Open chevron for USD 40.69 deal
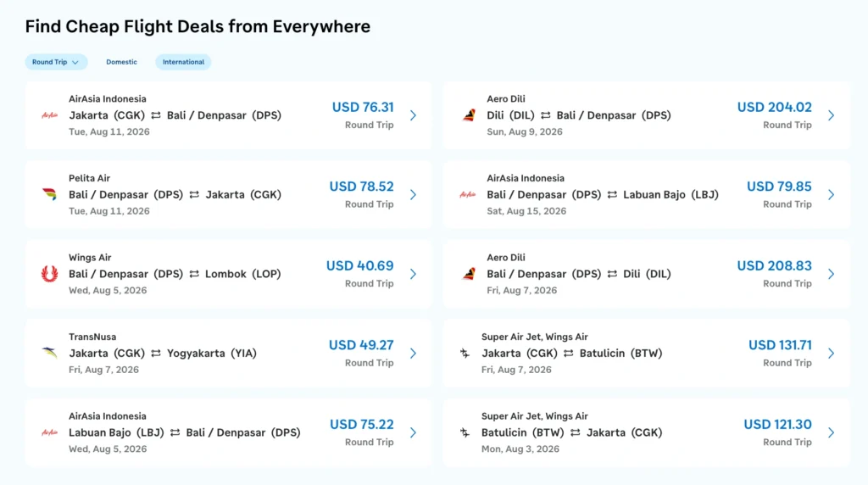The height and width of the screenshot is (485, 868). click(x=413, y=274)
